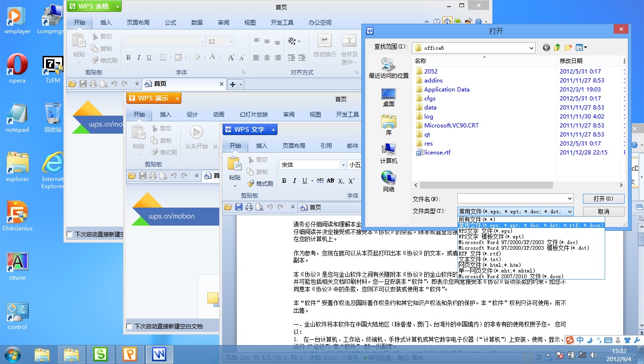Click Italic in WPS 文字 ribbon
This screenshot has width=644, height=364.
pyautogui.click(x=295, y=181)
